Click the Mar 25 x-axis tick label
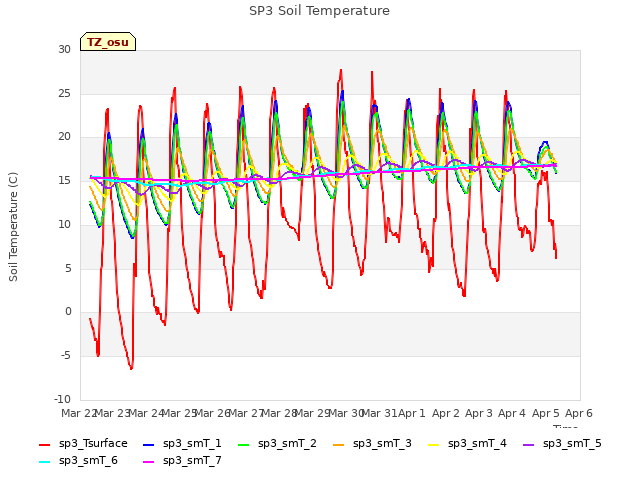Screen dimensions: 640x480 [179, 413]
